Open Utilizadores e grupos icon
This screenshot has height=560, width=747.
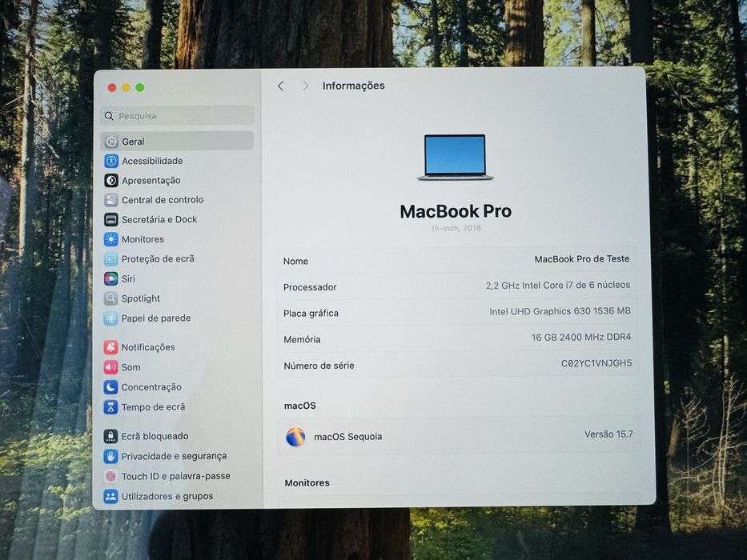[111, 496]
